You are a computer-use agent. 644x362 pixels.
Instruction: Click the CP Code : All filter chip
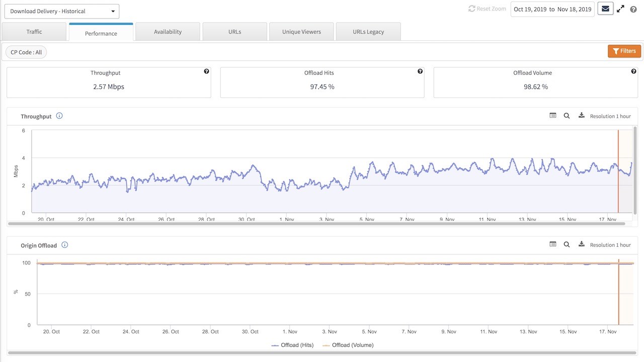(x=26, y=52)
